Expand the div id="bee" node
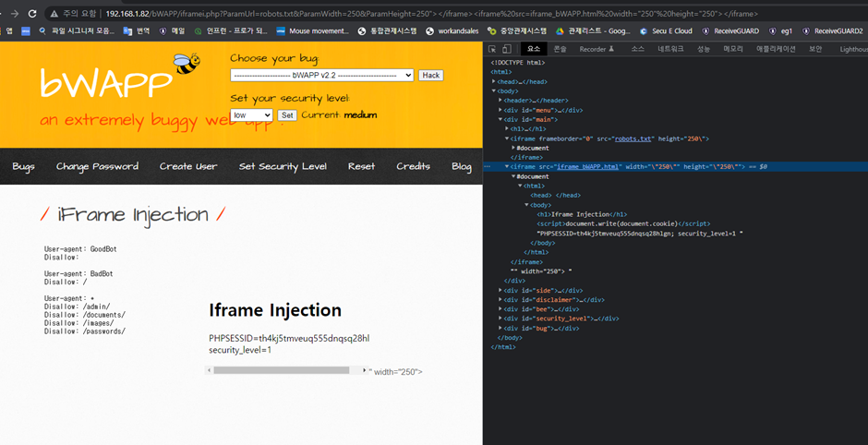 (x=500, y=309)
